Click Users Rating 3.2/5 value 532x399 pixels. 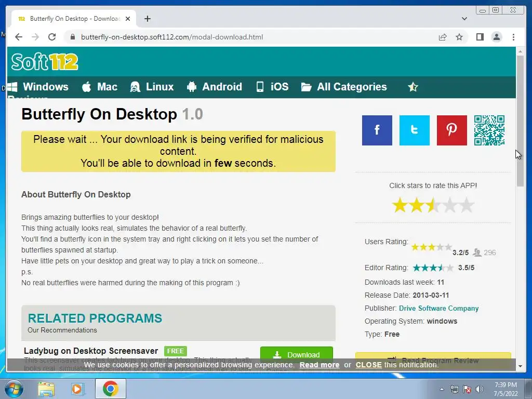pyautogui.click(x=460, y=253)
